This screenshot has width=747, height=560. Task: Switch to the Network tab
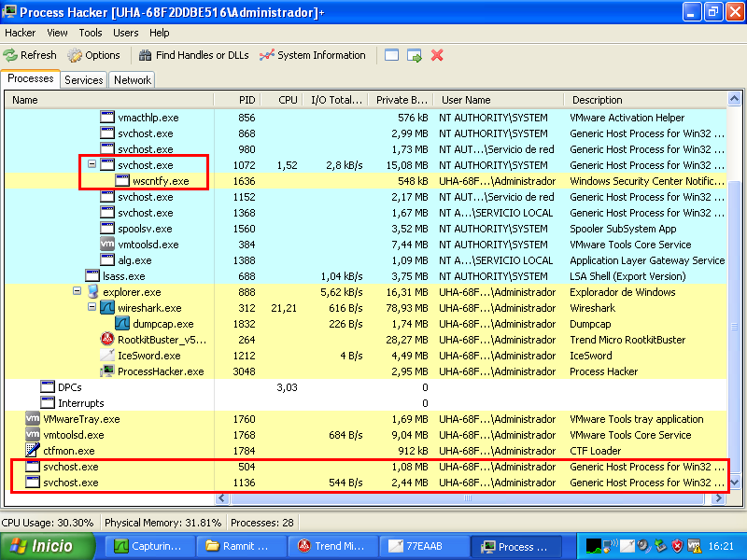tap(133, 80)
